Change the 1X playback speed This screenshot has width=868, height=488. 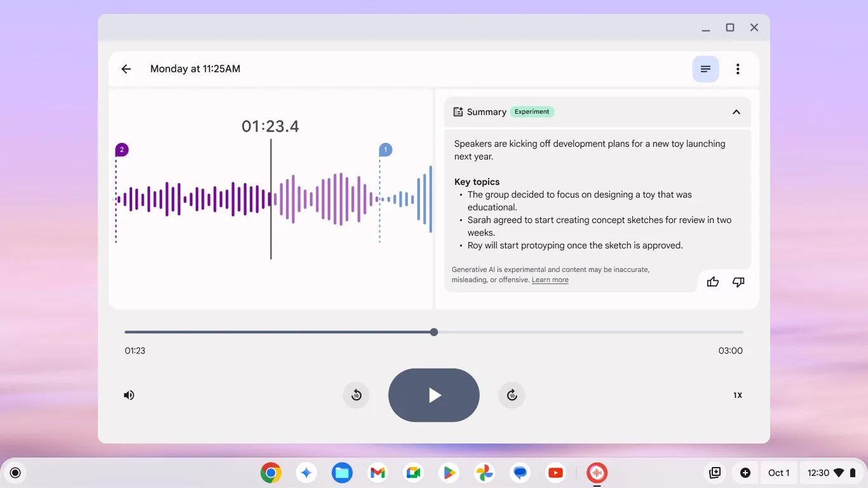pyautogui.click(x=737, y=395)
